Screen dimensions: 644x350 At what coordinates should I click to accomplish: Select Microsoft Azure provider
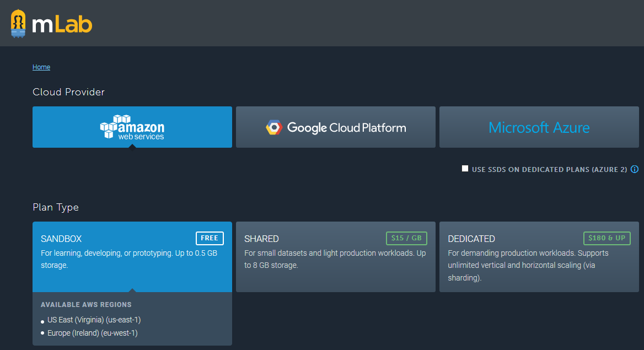[539, 127]
